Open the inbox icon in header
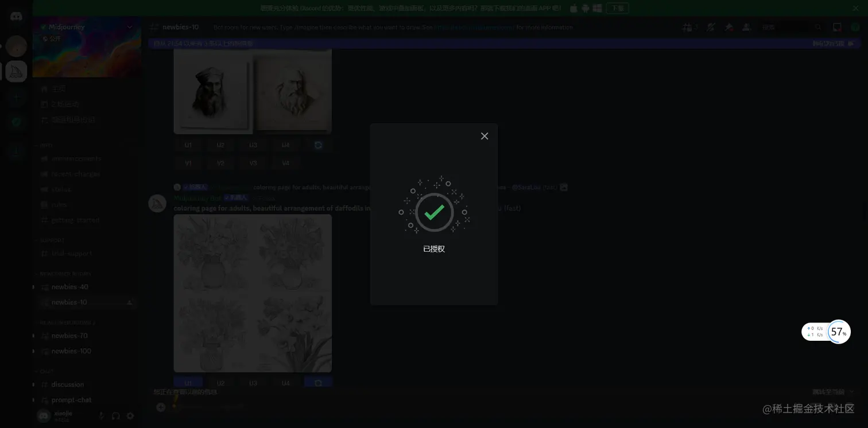This screenshot has width=868, height=428. 838,27
